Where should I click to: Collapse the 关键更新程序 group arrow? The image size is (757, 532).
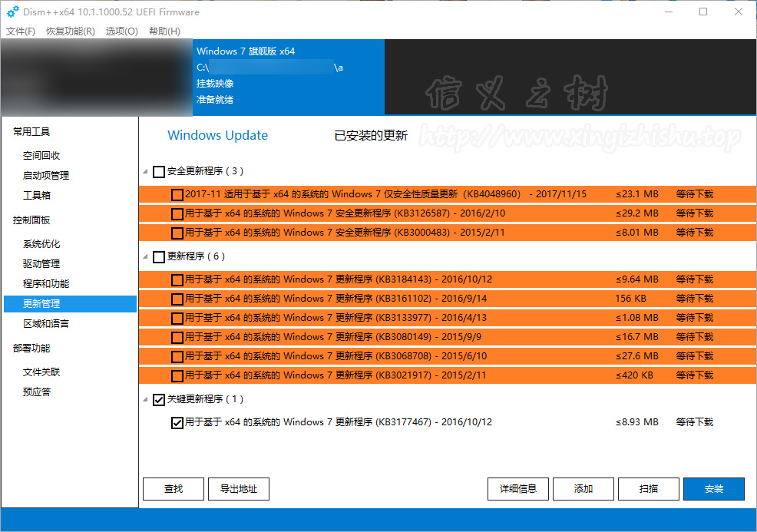coord(146,399)
